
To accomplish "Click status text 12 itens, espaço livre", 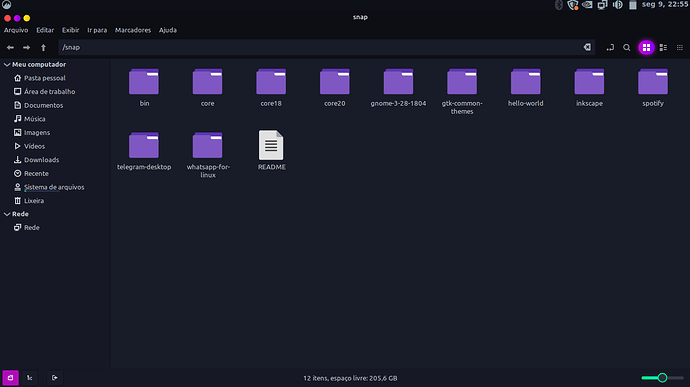I will (350, 378).
